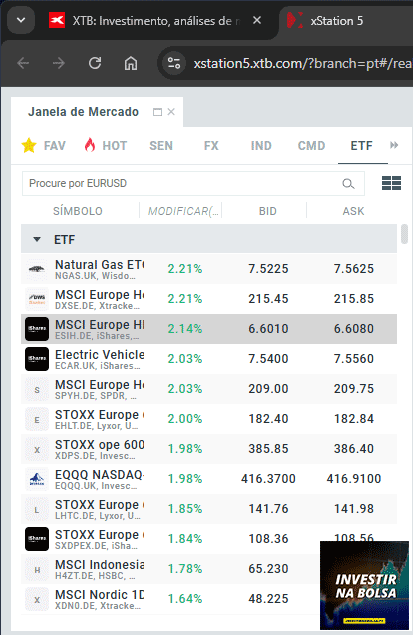This screenshot has height=635, width=413.
Task: Click iShares logo of ECAR.UK
Action: click(37, 359)
